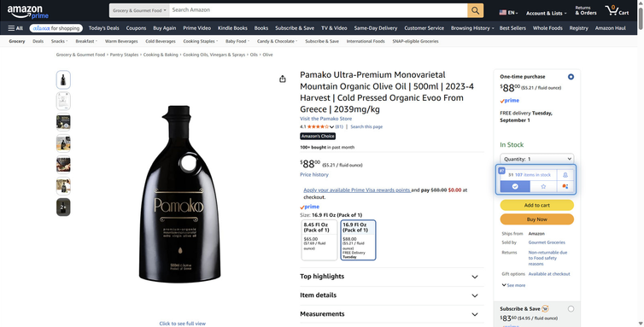The width and height of the screenshot is (644, 327).
Task: Click the page vertical scrollbar
Action: tap(641, 164)
